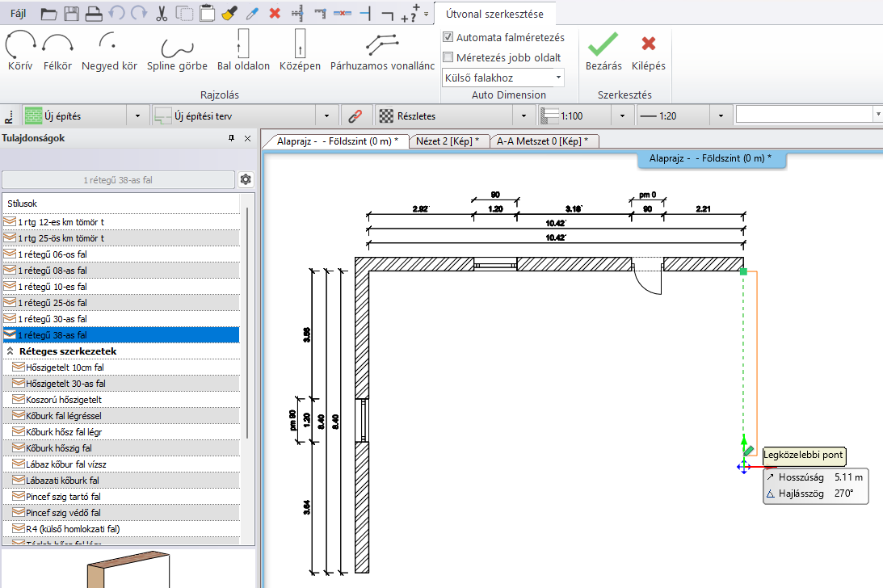Enable Méretezés jobb oldalt checkbox
The height and width of the screenshot is (588, 883).
448,57
